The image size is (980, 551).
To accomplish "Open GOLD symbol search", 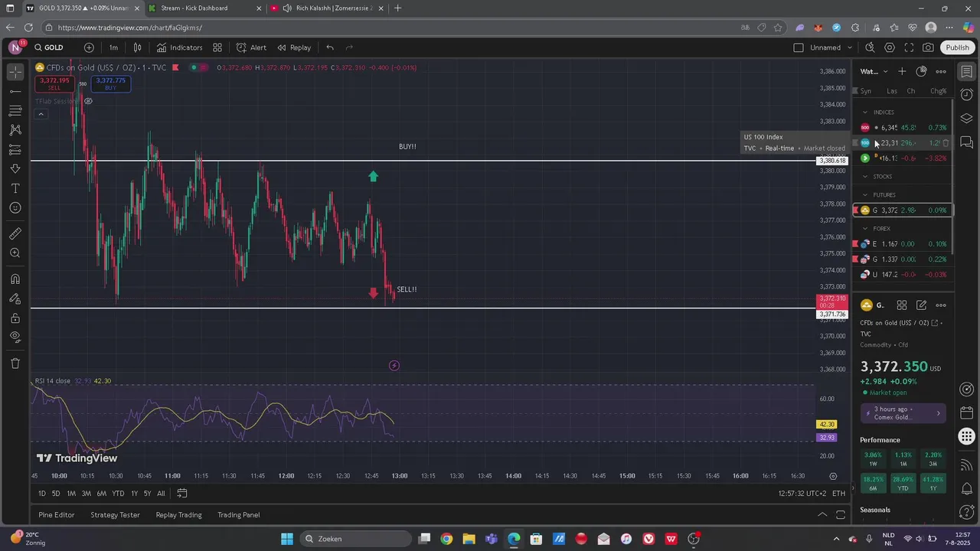I will click(49, 47).
